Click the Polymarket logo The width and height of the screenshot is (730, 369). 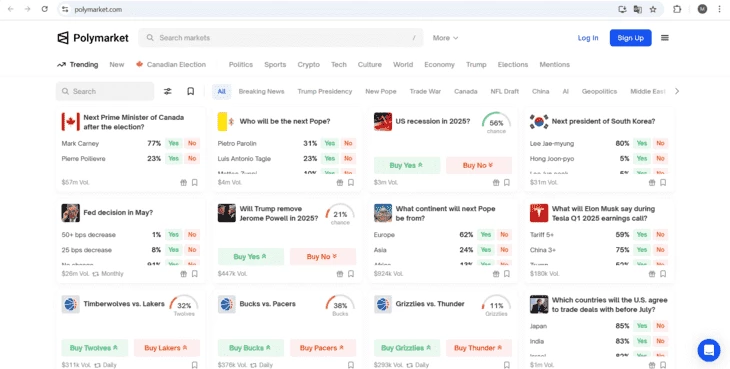pyautogui.click(x=93, y=38)
